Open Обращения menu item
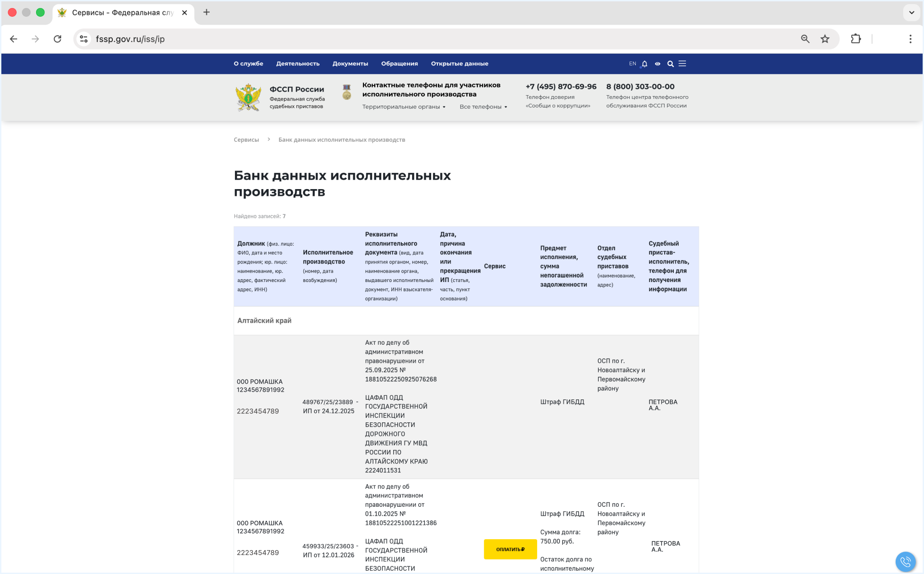 point(399,64)
